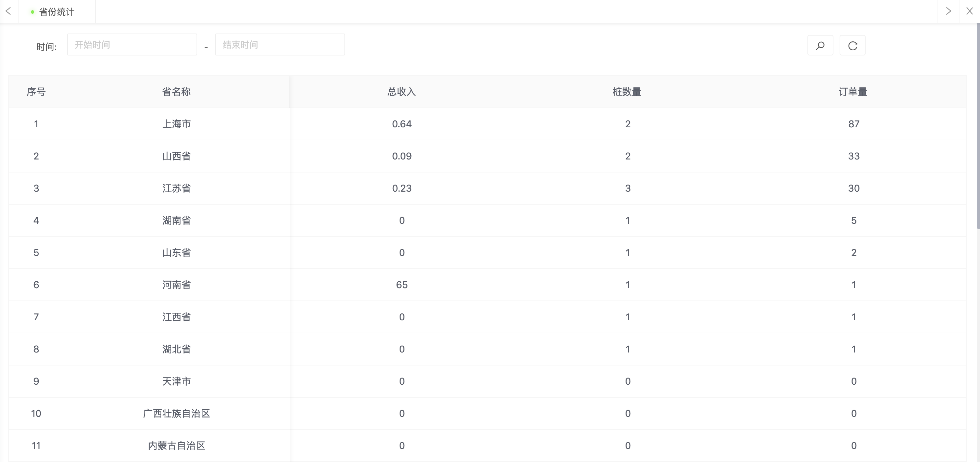Select the 湖北省 province cell
This screenshot has width=980, height=462.
coord(176,349)
